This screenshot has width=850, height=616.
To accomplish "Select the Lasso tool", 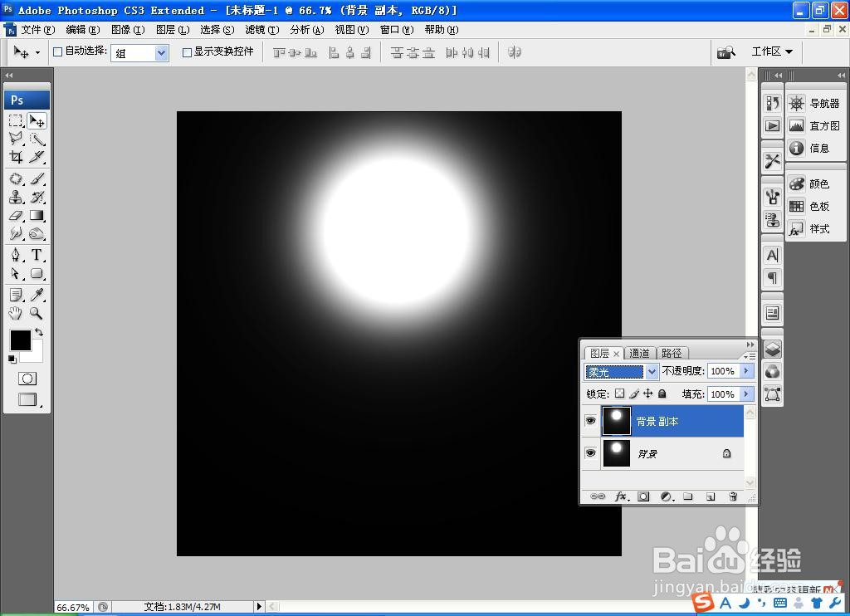I will click(x=16, y=139).
